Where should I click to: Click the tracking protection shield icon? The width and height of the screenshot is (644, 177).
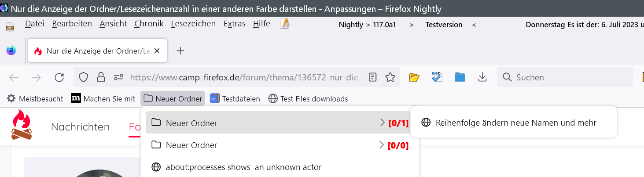[x=84, y=78]
